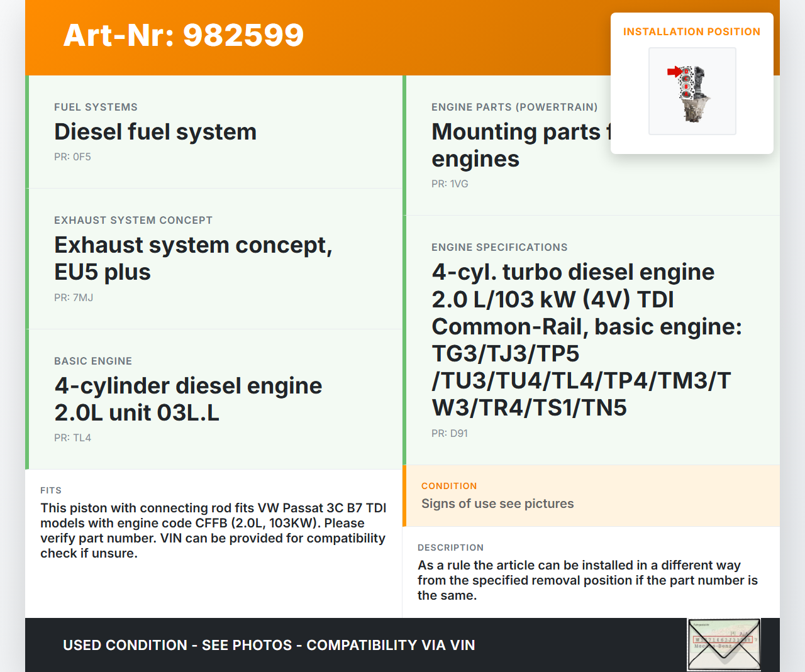Select Exhaust system concept, EU5 plus heading
The width and height of the screenshot is (805, 672).
(193, 258)
